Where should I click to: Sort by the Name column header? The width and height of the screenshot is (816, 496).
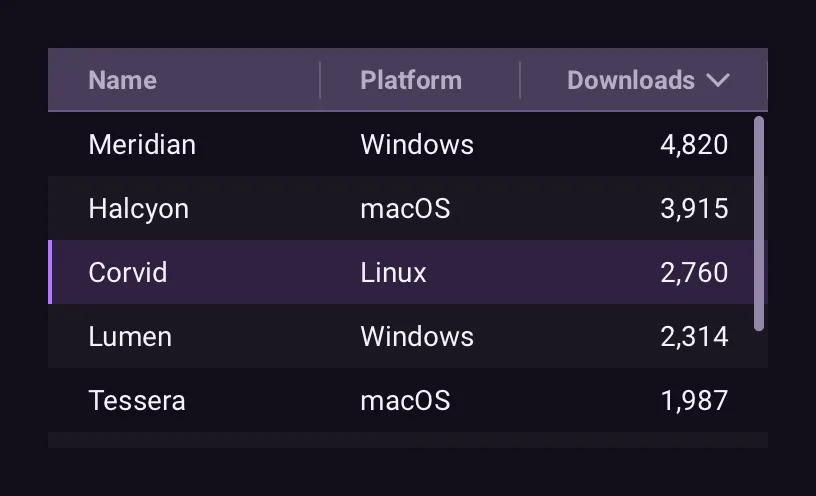click(x=122, y=80)
